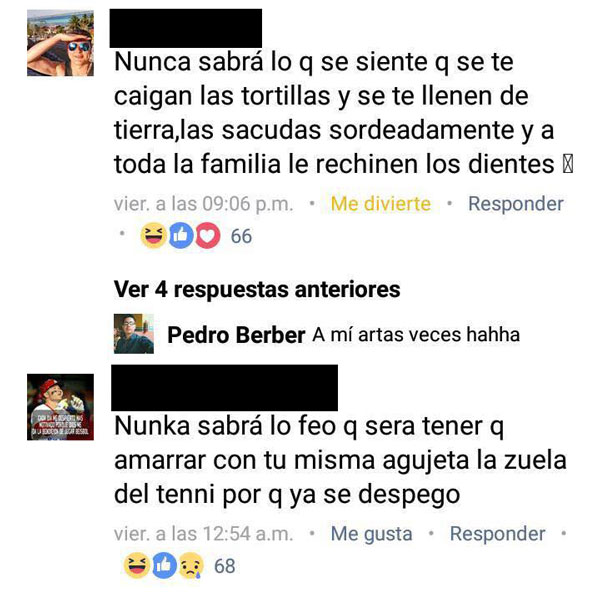This screenshot has width=600, height=600.
Task: Open the sunglasses commenter's profile picture
Action: pos(60,43)
